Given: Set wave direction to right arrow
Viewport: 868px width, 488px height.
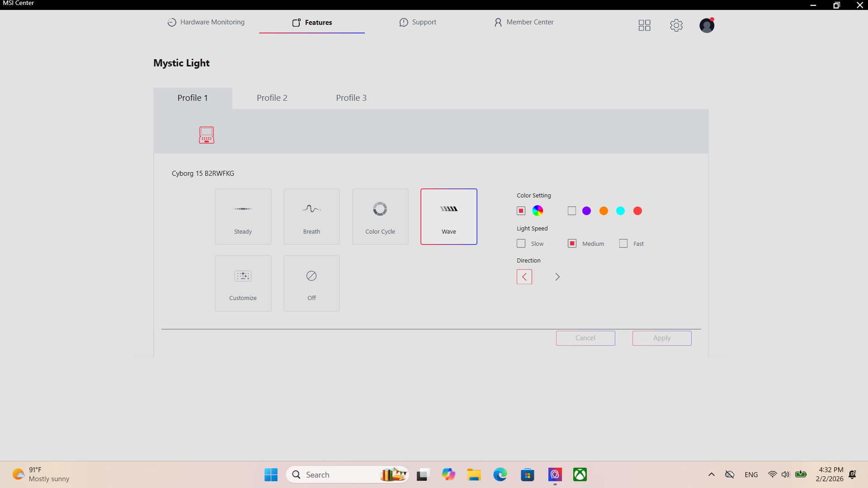Looking at the screenshot, I should [x=557, y=277].
